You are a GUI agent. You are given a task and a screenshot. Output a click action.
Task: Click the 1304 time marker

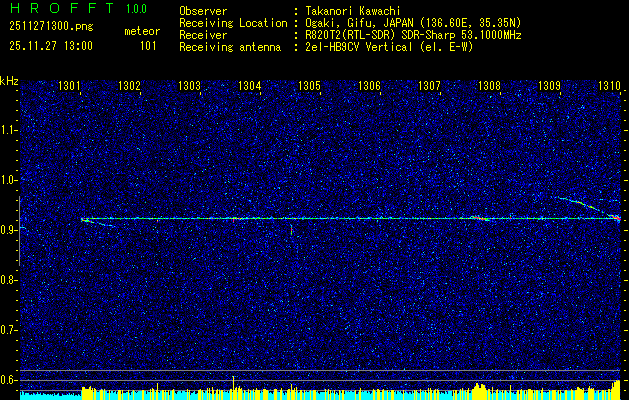point(249,85)
